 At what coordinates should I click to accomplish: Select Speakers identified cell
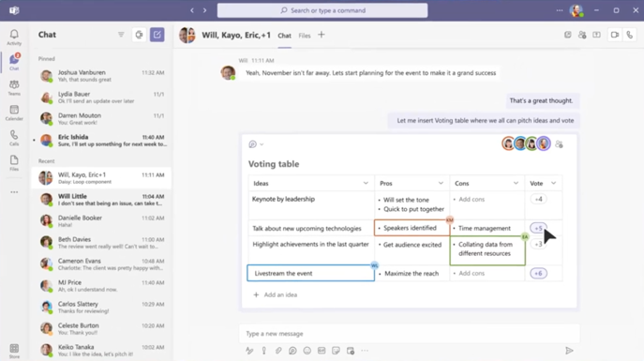point(412,228)
